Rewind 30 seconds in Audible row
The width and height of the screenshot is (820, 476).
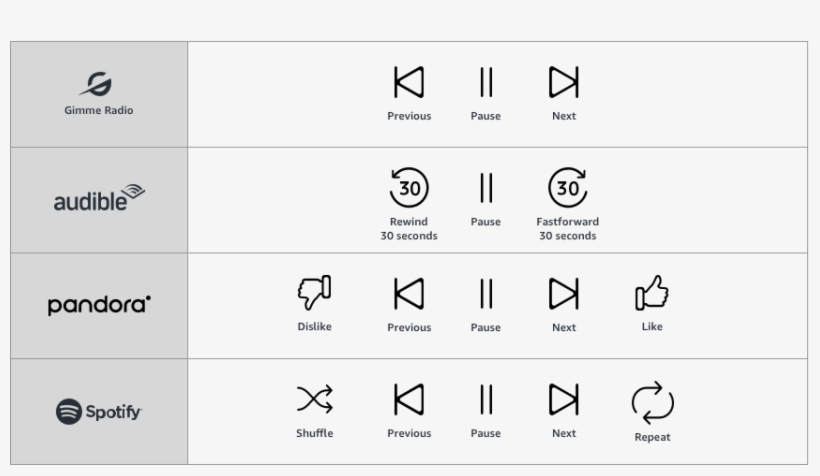click(408, 187)
